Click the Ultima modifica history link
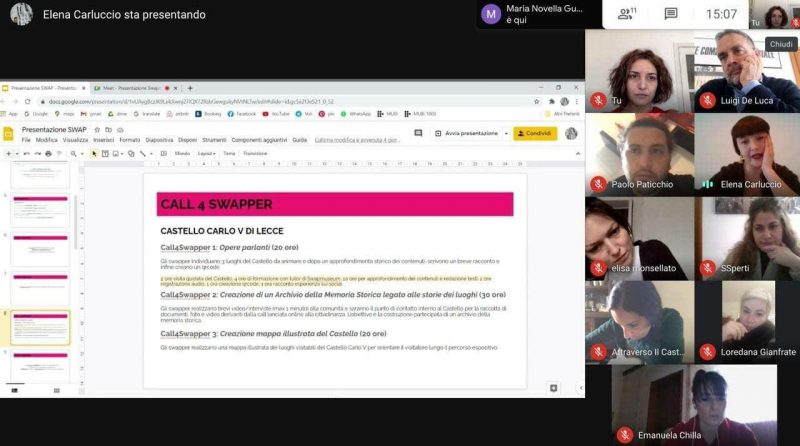The height and width of the screenshot is (446, 800). click(x=356, y=140)
